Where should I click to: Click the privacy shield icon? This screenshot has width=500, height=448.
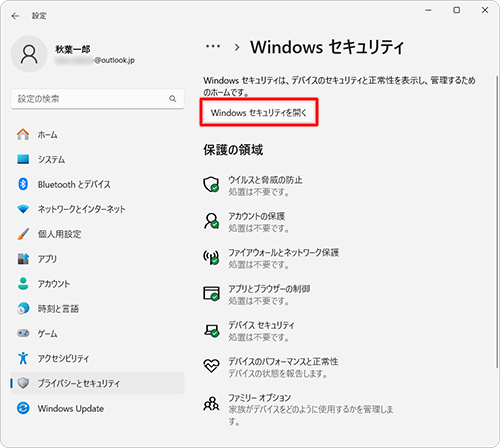coord(23,383)
